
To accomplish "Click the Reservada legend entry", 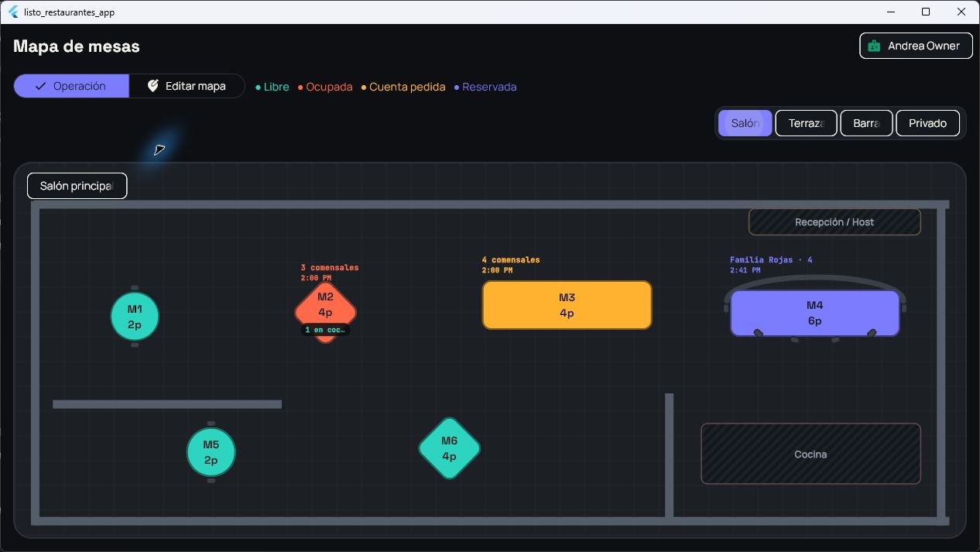I will point(485,87).
